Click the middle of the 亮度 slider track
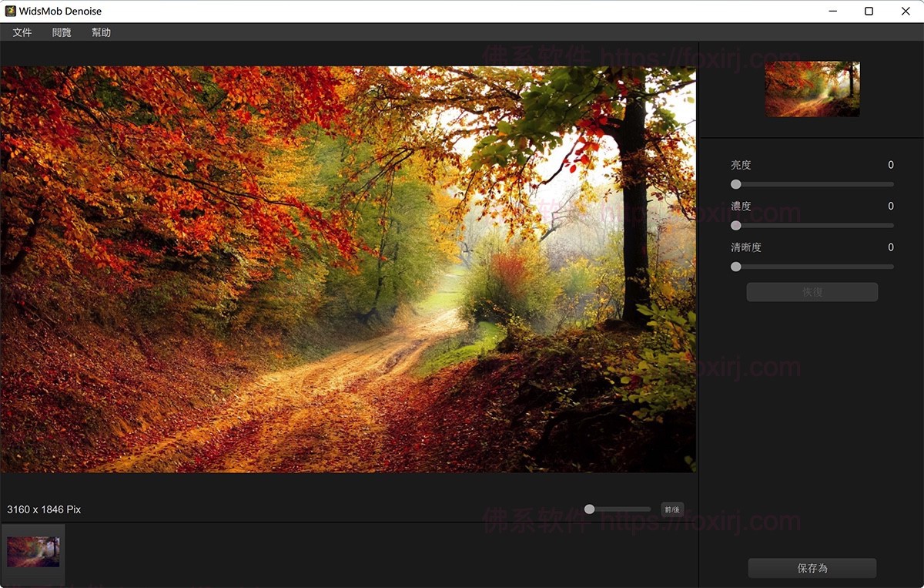 (x=813, y=184)
